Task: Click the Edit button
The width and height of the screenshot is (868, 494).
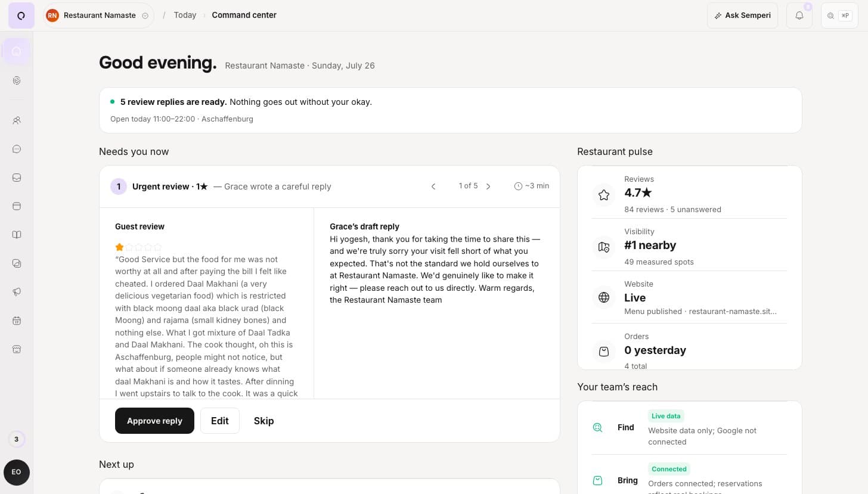Action: pyautogui.click(x=219, y=421)
